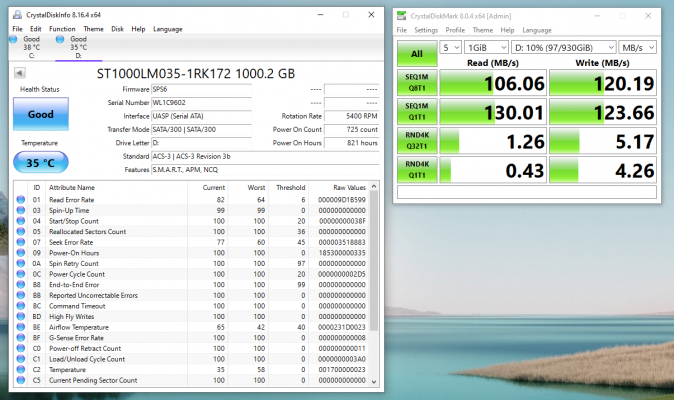Screen dimensions: 674x400
Task: Start the RND4K Q1T1 test
Action: pyautogui.click(x=417, y=170)
